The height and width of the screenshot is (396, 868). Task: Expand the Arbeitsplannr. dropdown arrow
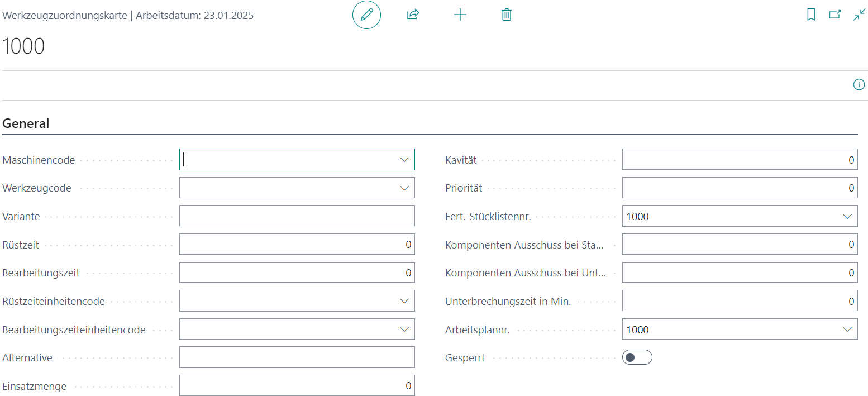(847, 330)
